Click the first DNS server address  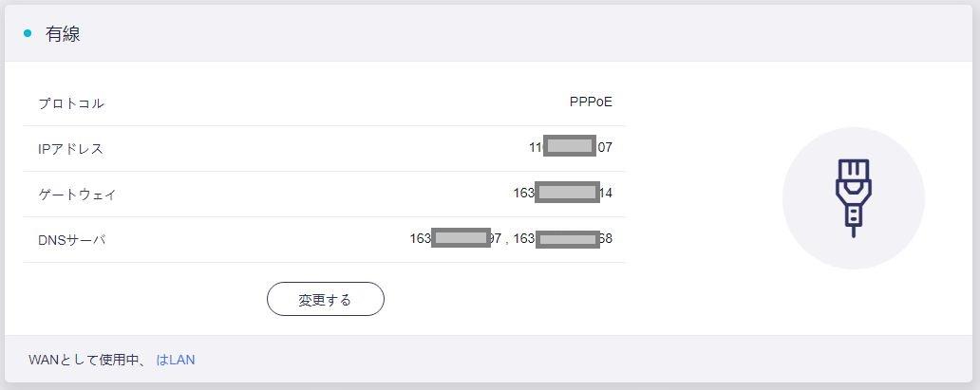point(455,238)
